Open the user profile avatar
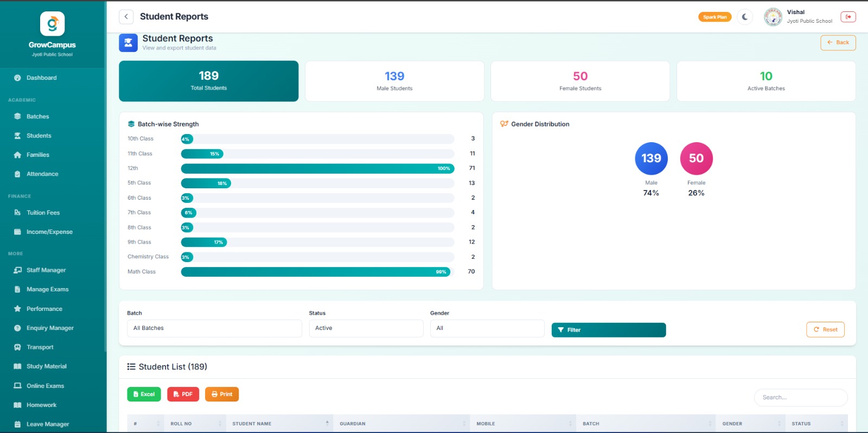This screenshot has width=868, height=433. click(x=773, y=17)
